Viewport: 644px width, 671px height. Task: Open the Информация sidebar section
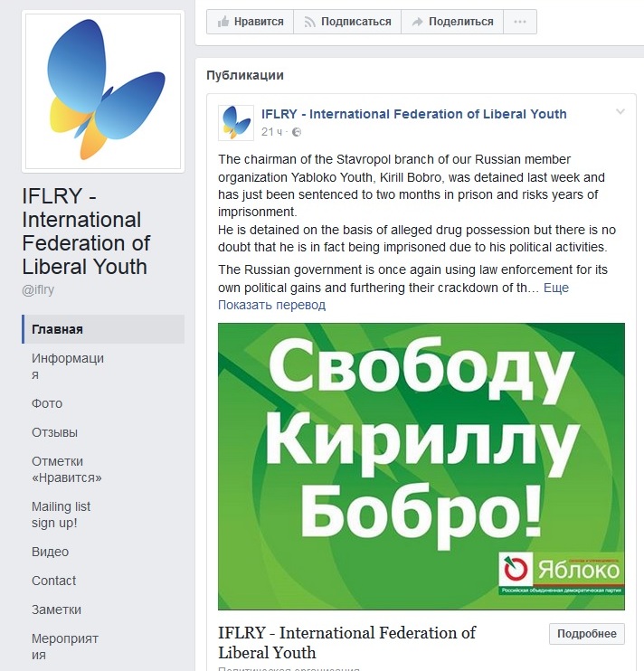(68, 366)
